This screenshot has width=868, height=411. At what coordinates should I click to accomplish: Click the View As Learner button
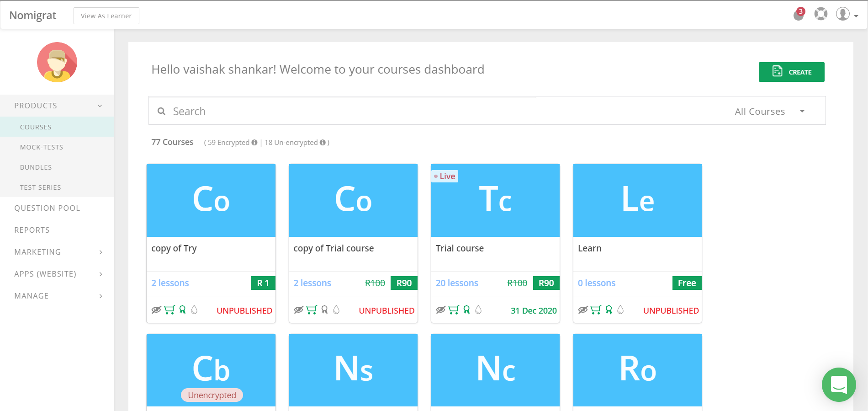coord(106,16)
